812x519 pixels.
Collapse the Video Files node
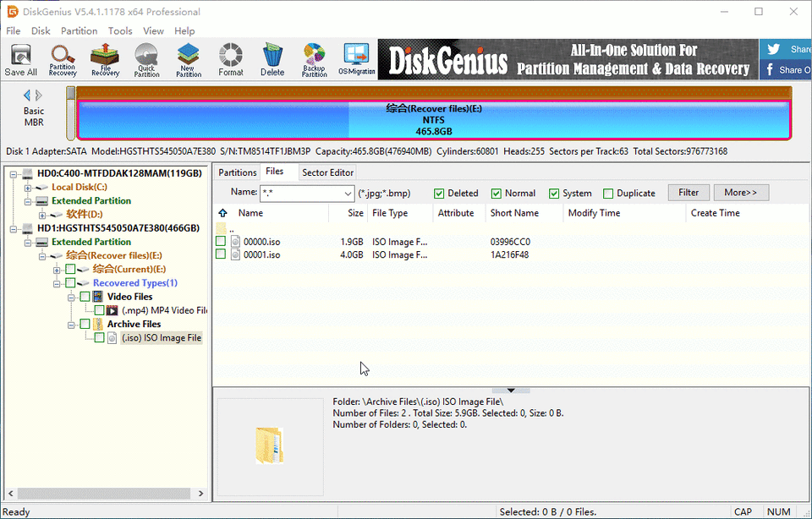71,297
